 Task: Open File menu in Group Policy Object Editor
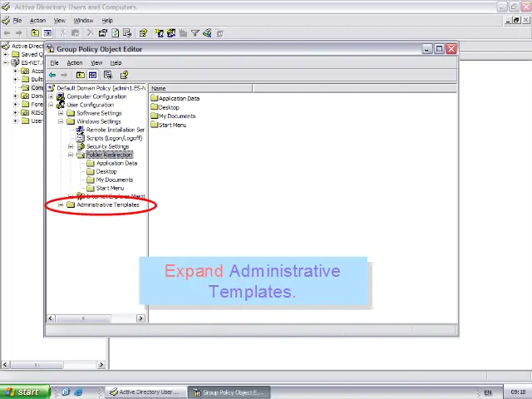pyautogui.click(x=54, y=63)
